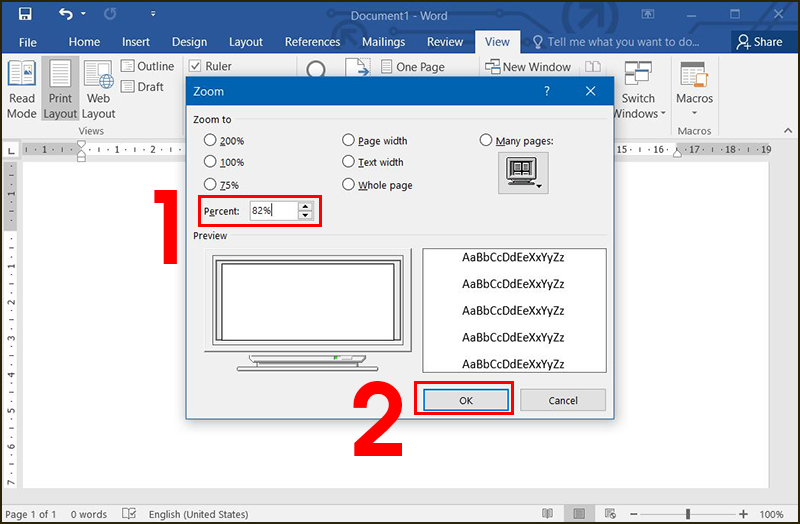Screen dimensions: 800x524
Task: Select the Layout tab
Action: 245,42
